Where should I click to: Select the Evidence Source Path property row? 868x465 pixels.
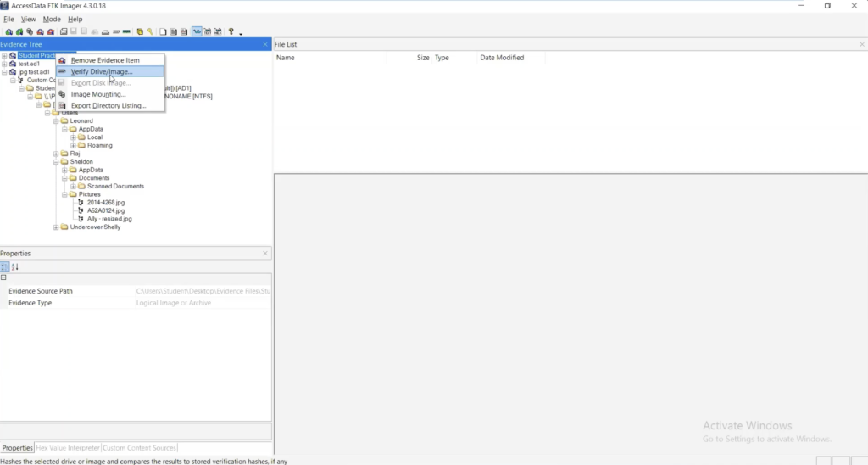coord(136,291)
